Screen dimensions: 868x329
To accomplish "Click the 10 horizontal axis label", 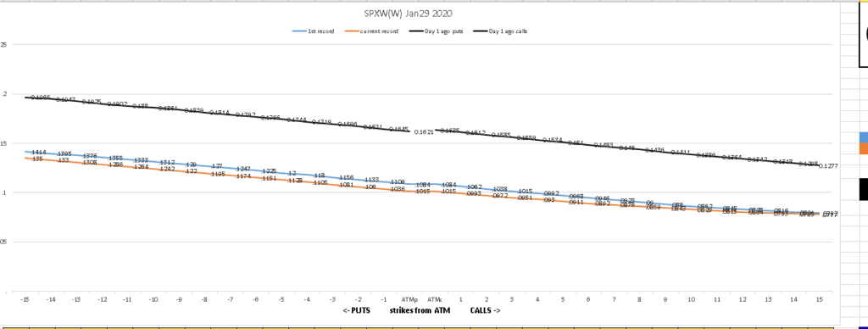I will pos(692,299).
